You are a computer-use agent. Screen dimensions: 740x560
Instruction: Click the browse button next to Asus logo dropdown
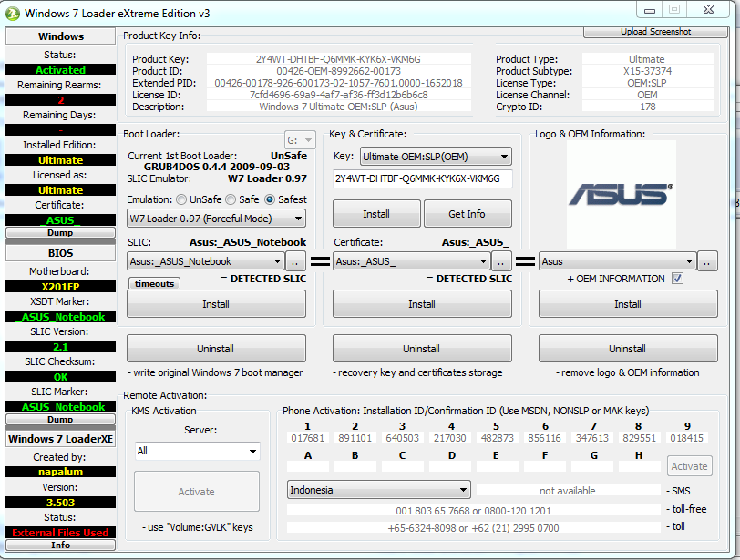click(707, 261)
